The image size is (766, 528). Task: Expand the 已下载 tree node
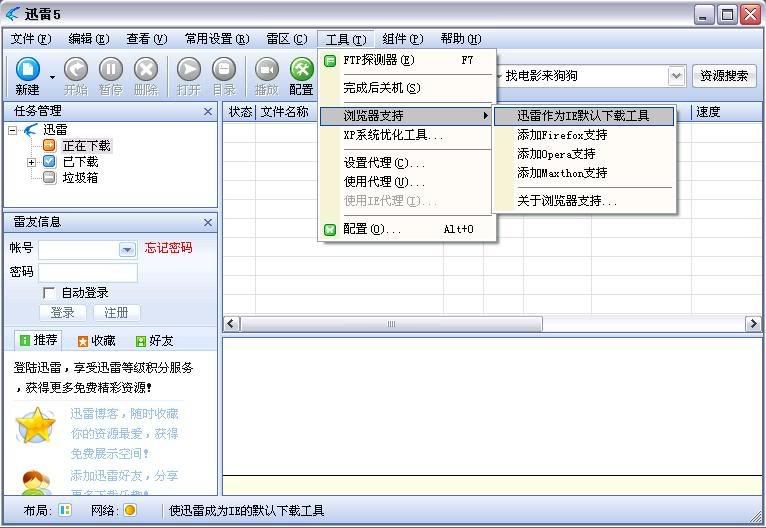pos(31,162)
